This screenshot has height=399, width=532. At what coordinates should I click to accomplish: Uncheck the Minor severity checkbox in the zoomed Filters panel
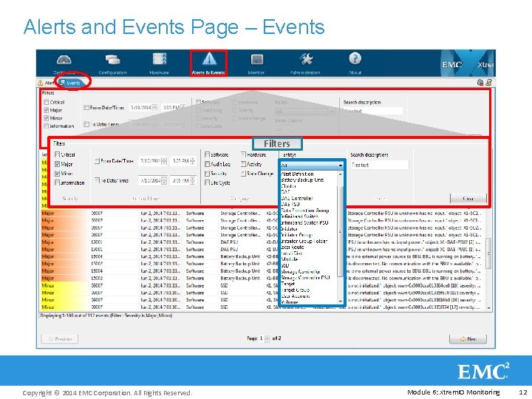57,174
